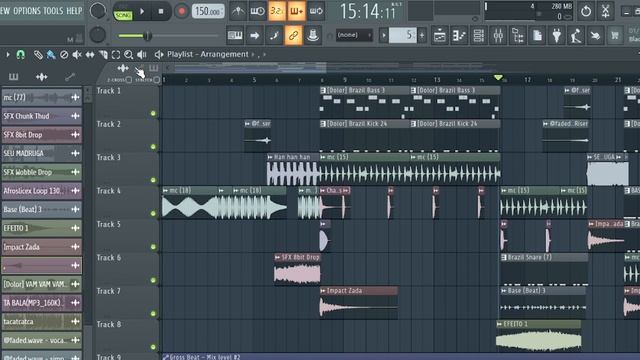640x360 pixels.
Task: Select the delete tool circle-slash icon
Action: (64, 54)
